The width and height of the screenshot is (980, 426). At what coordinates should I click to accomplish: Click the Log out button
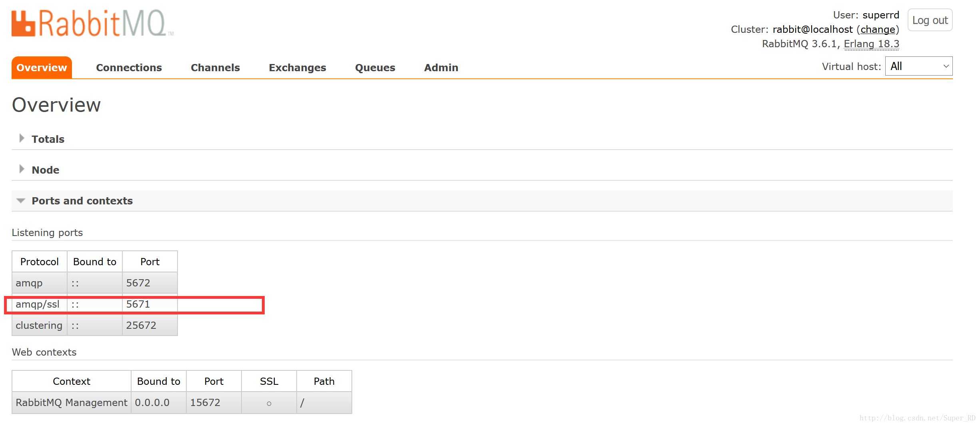[930, 20]
